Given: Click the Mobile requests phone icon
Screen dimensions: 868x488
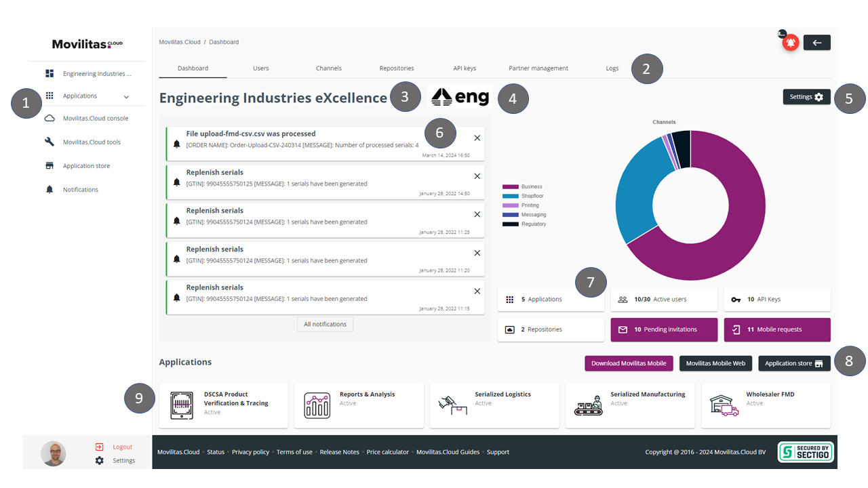Looking at the screenshot, I should (x=736, y=329).
